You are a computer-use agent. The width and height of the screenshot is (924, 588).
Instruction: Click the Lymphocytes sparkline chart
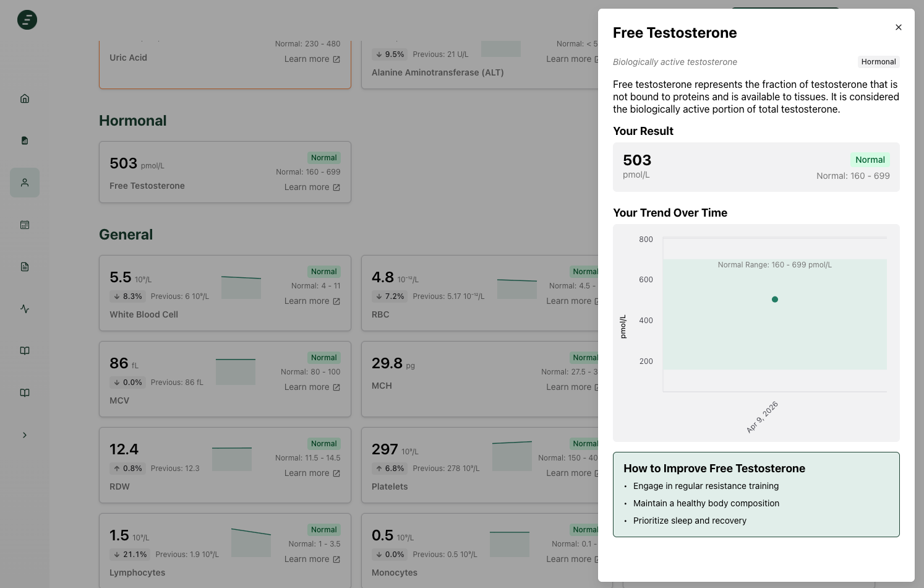click(251, 543)
